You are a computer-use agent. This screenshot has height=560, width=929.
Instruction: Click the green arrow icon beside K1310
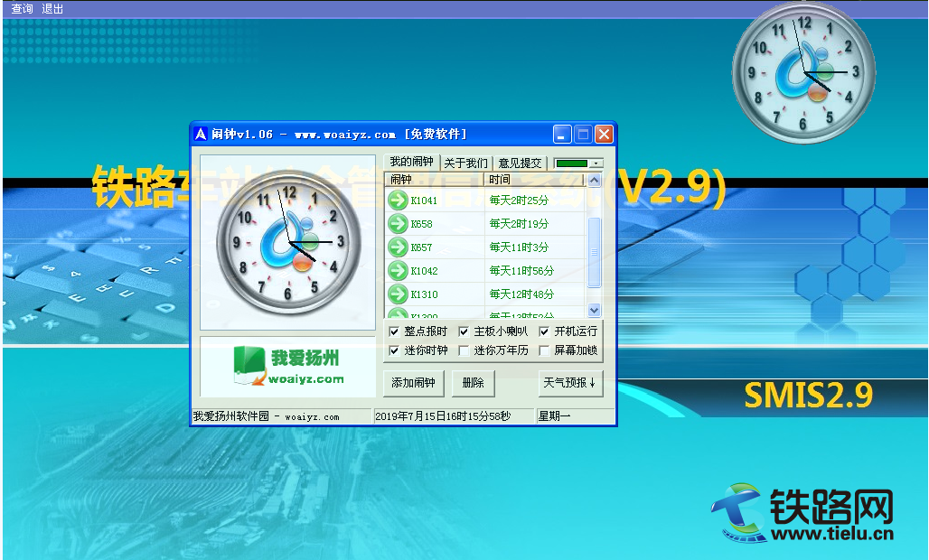pos(398,294)
